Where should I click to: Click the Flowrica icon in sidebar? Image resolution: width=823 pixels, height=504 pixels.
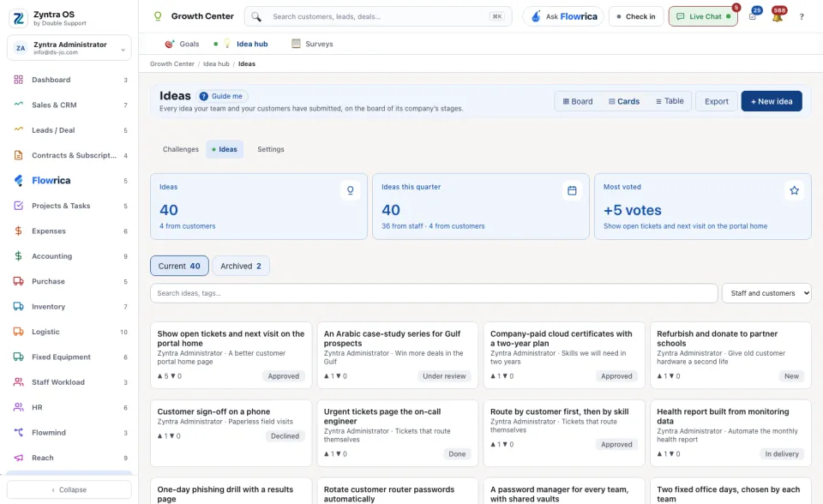point(18,181)
